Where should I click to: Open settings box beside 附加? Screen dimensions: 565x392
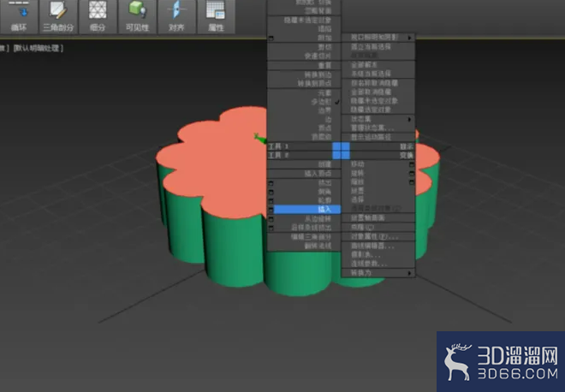click(271, 38)
